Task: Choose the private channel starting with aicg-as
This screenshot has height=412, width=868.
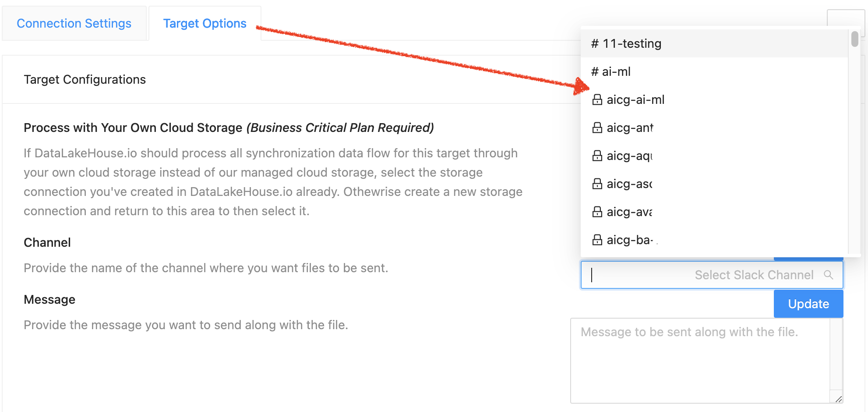Action: click(629, 184)
